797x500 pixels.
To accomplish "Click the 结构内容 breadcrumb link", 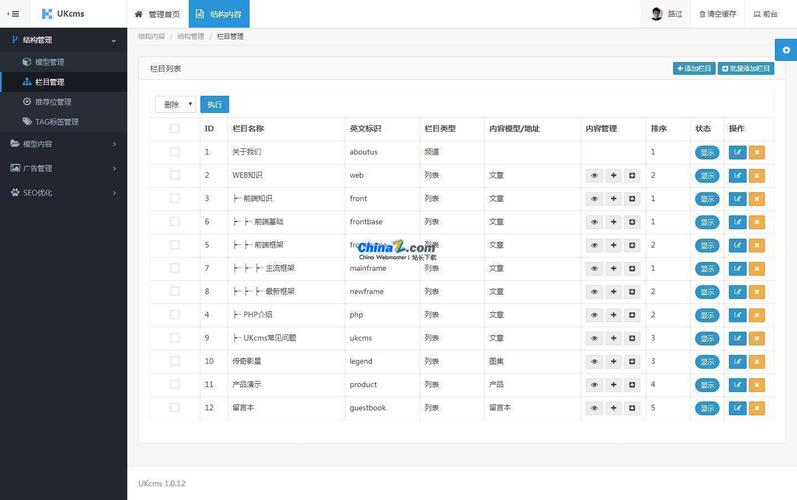I will [x=151, y=36].
